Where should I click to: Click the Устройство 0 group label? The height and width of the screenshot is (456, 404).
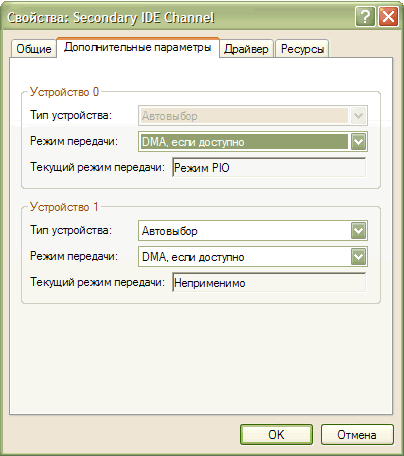pyautogui.click(x=64, y=92)
